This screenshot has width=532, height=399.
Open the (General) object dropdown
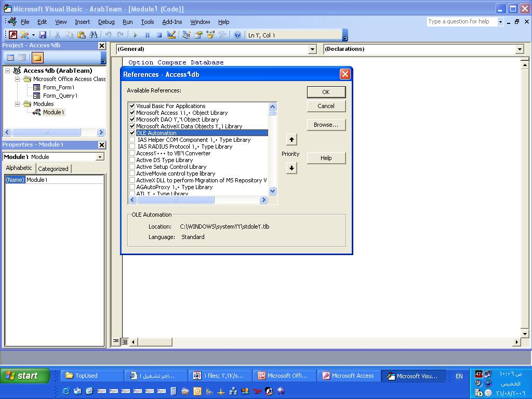pyautogui.click(x=312, y=49)
